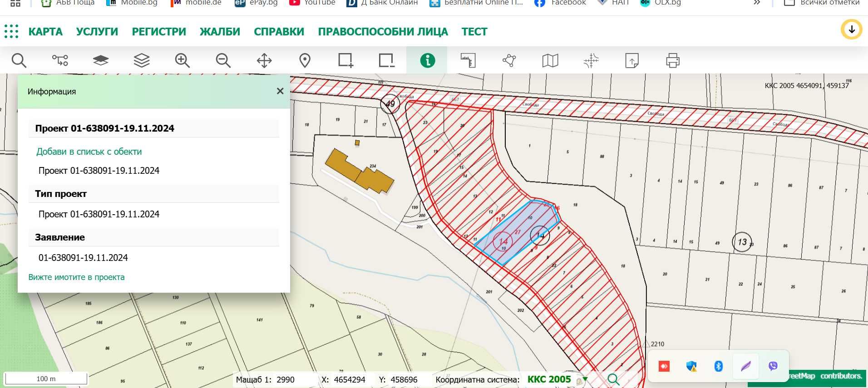868x388 pixels.
Task: Open the Всички отметки bookmarks folder
Action: pyautogui.click(x=821, y=3)
